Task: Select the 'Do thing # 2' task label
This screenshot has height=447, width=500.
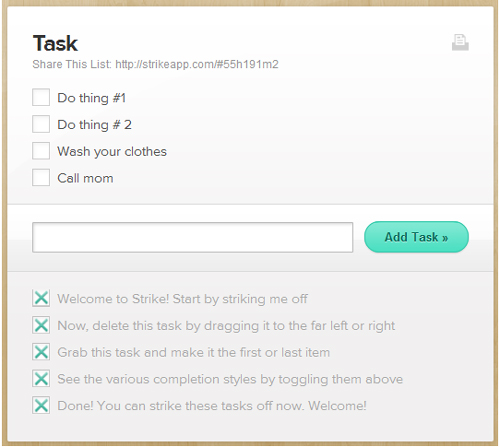Action: tap(95, 125)
